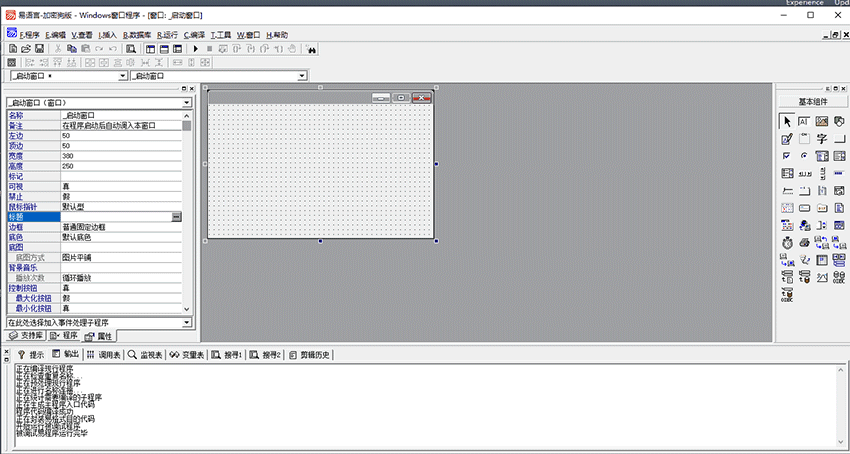Select the picture box component icon
Viewport: 850px width, 454px height.
[822, 122]
